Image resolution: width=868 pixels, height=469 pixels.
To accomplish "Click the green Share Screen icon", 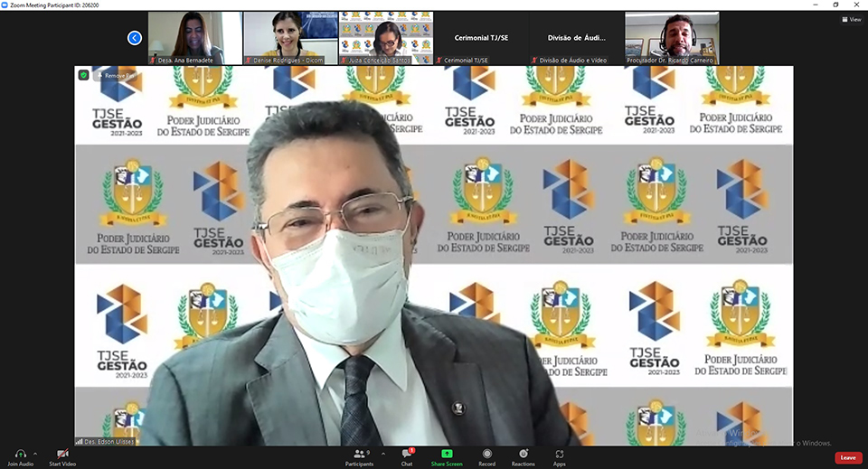I will click(447, 454).
